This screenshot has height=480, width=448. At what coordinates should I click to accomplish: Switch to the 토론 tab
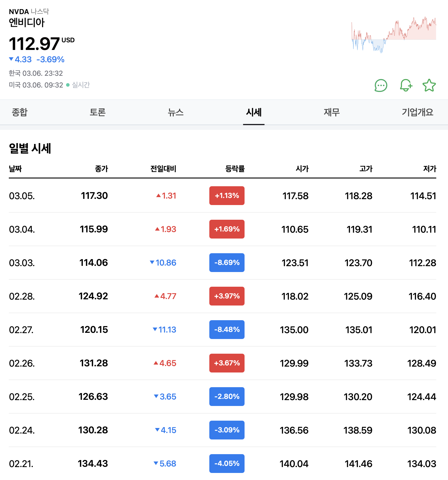pyautogui.click(x=97, y=112)
